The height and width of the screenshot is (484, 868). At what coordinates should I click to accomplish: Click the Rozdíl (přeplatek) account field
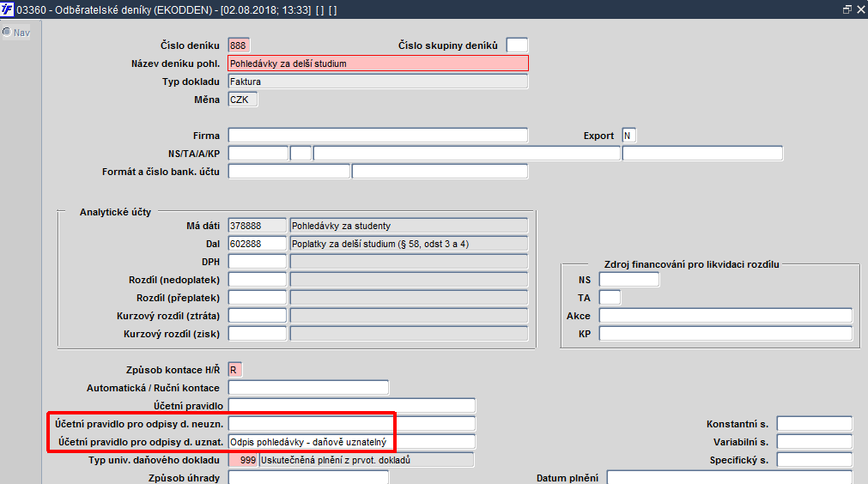click(258, 298)
